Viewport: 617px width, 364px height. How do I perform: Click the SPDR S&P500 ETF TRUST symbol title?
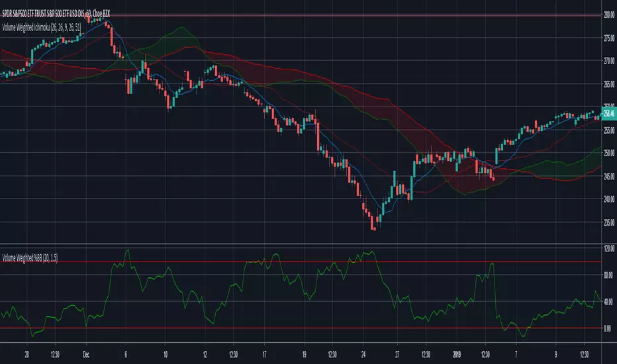pos(56,14)
